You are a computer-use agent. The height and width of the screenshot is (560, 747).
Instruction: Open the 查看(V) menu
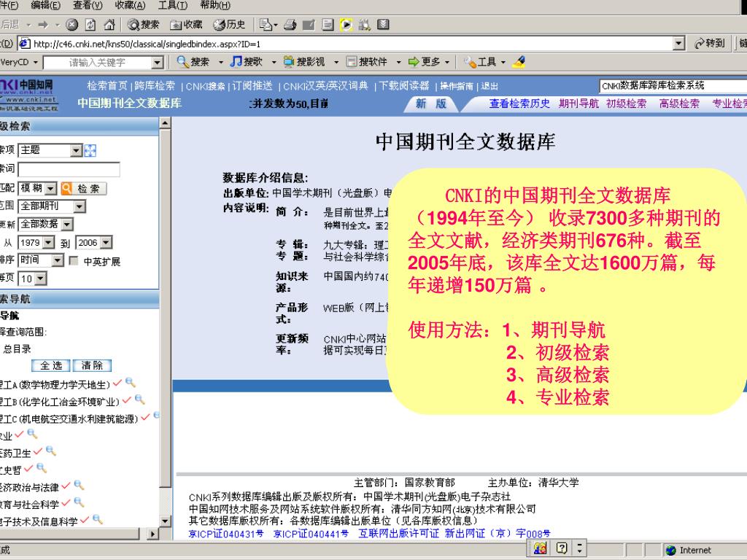pos(88,5)
